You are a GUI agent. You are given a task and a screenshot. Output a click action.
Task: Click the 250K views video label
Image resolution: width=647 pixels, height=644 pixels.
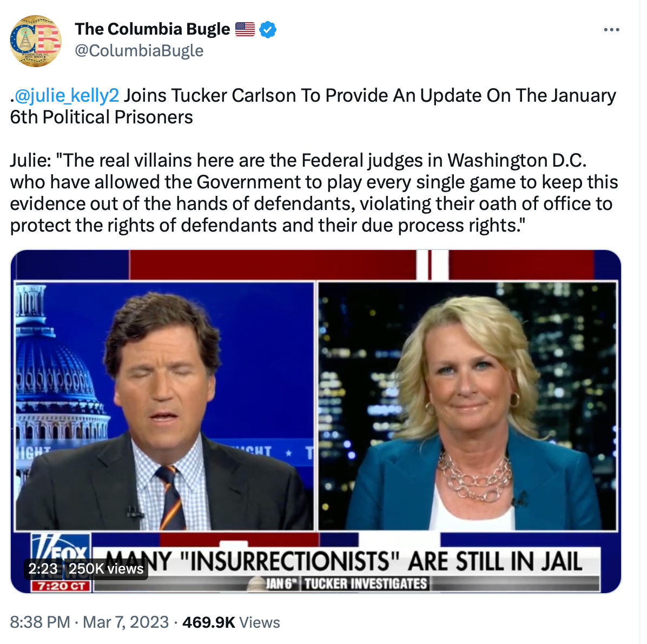(x=106, y=569)
